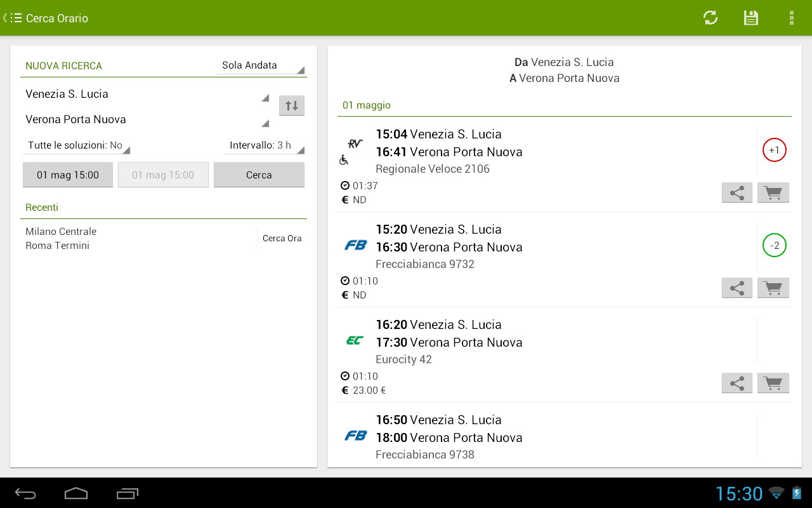This screenshot has width=812, height=508.
Task: Tap 'Cerca Ora' for the recent route
Action: [x=281, y=238]
